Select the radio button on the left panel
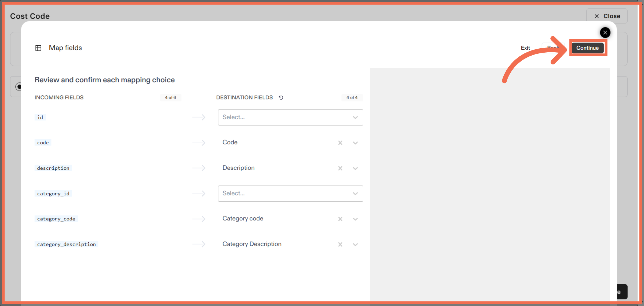This screenshot has width=644, height=306. click(19, 86)
